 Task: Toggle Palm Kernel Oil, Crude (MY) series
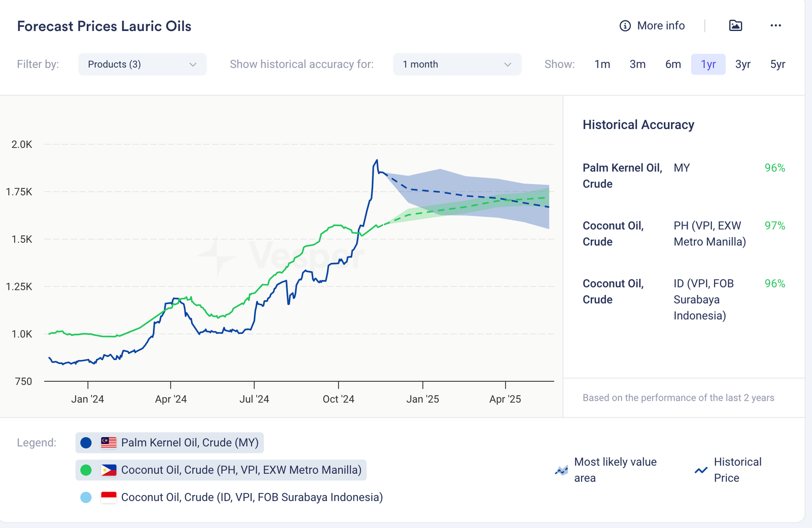[190, 443]
